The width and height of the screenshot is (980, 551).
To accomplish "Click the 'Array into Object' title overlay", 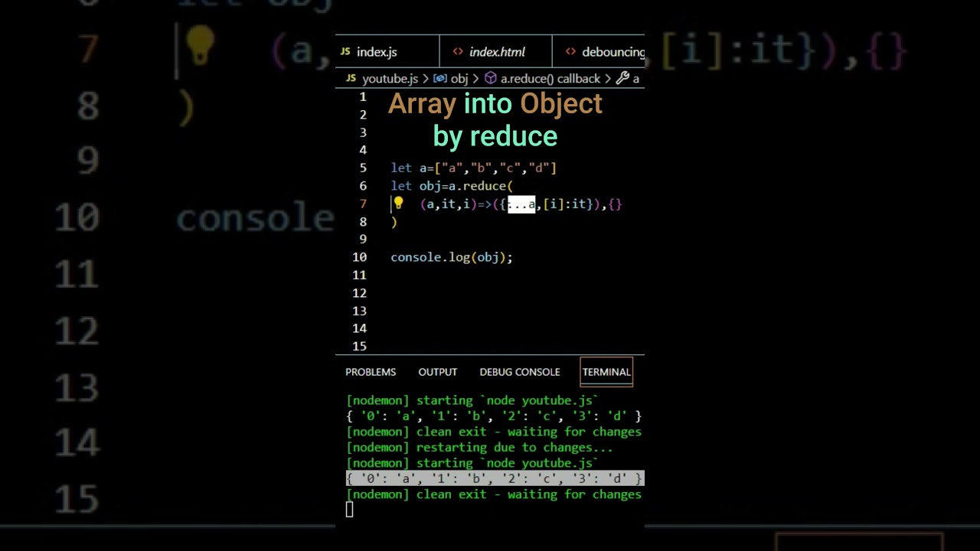I will pos(495,103).
